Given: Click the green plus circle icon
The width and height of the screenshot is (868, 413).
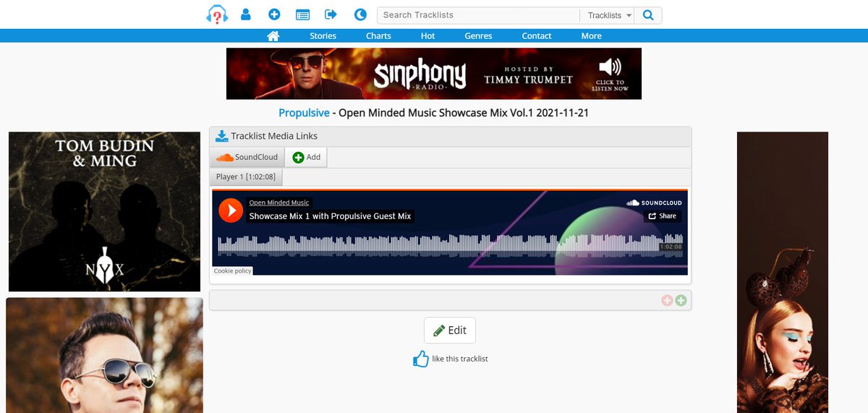Looking at the screenshot, I should click(681, 300).
